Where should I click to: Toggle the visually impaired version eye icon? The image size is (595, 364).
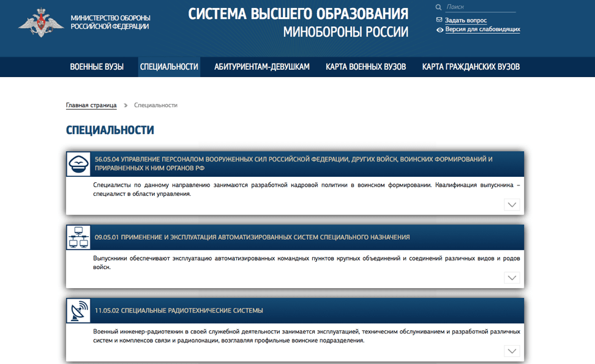tap(440, 29)
